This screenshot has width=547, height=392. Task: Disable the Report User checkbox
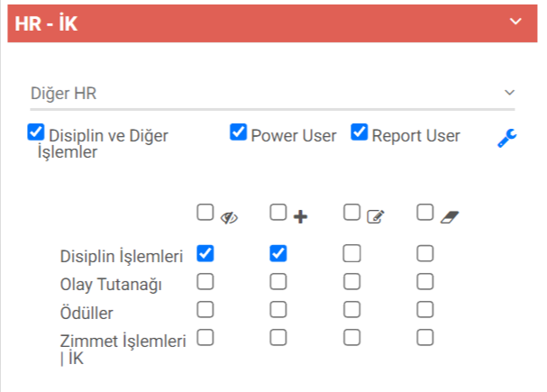coord(359,133)
